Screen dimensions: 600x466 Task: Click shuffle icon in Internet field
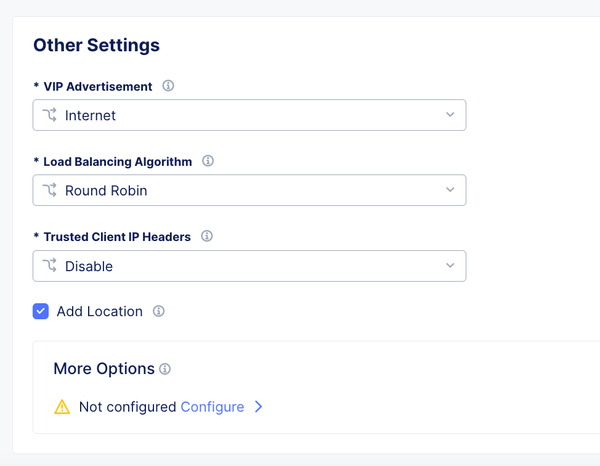50,115
